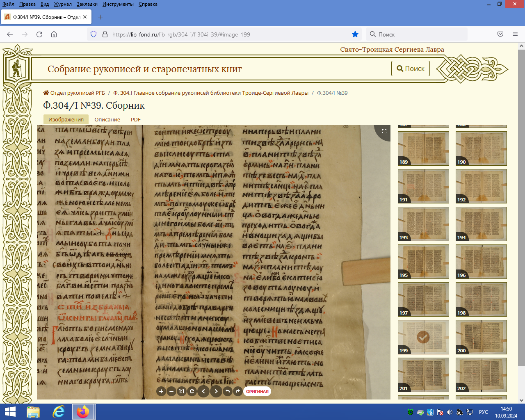The height and width of the screenshot is (420, 525).
Task: Click the pilgrim logo emblem
Action: 16,68
